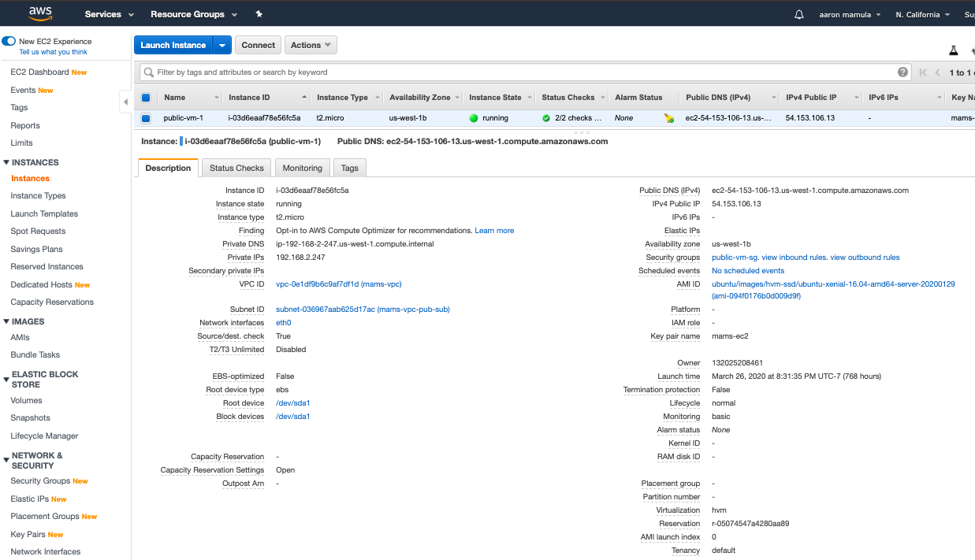Open the flask experiments icon
Screen dimensions: 975x560
953,50
